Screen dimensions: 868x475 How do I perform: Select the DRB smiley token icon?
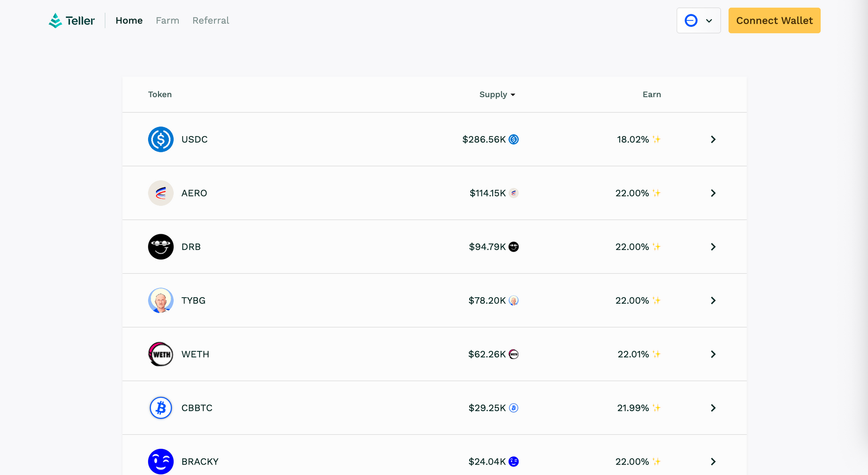point(161,246)
